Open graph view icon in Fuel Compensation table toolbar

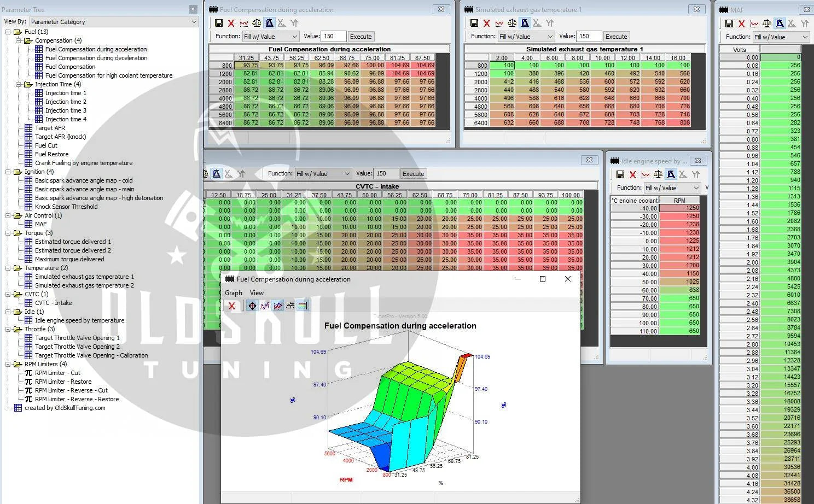point(244,23)
